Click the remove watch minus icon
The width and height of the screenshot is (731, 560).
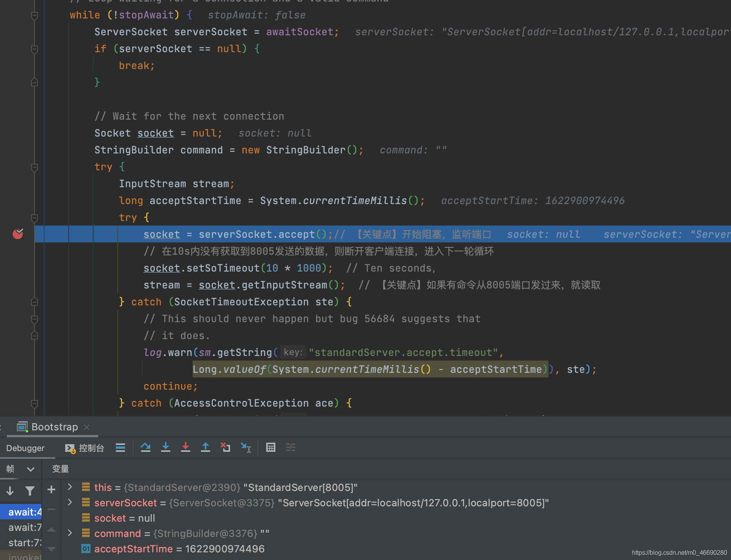click(51, 509)
